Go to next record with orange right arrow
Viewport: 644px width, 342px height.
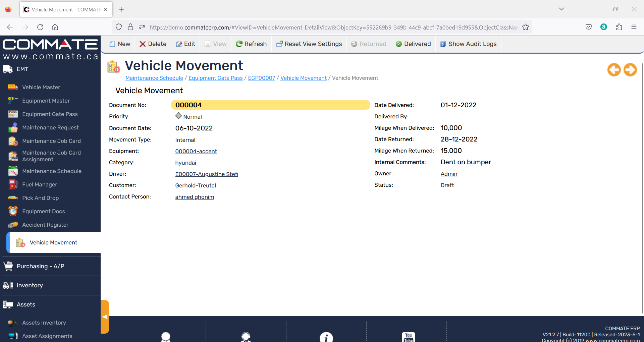[630, 70]
